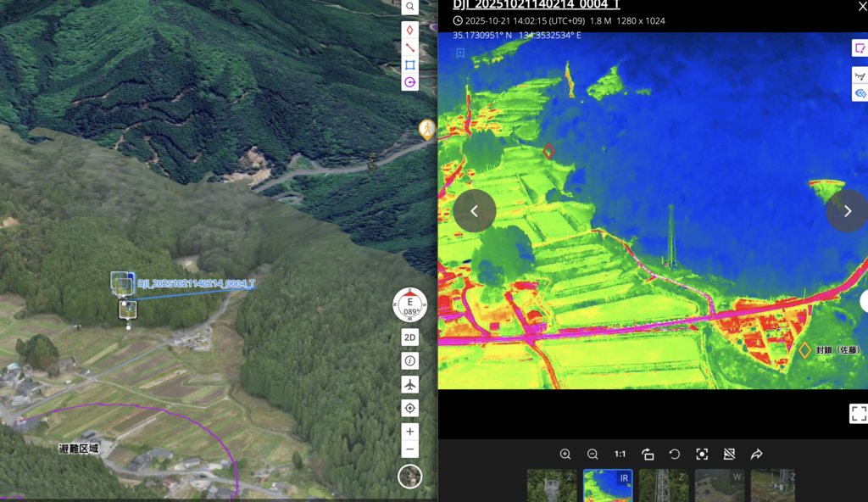
Task: Select the purple circle drawing tool
Action: point(409,82)
